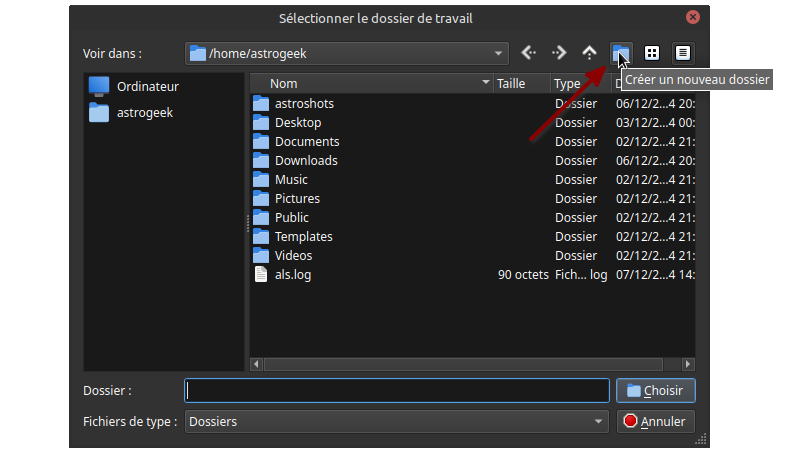Open astrogeek shortcut in sidebar
The width and height of the screenshot is (789, 454).
[x=145, y=113]
